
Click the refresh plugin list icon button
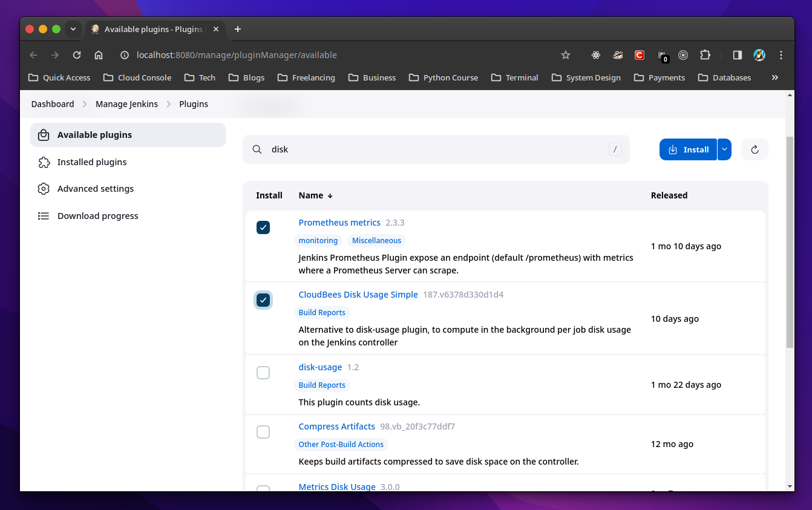755,149
